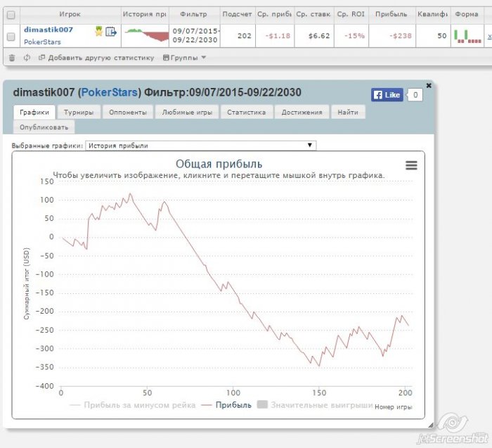Switch to the Турниры tab
The width and height of the screenshot is (492, 448).
tap(79, 113)
